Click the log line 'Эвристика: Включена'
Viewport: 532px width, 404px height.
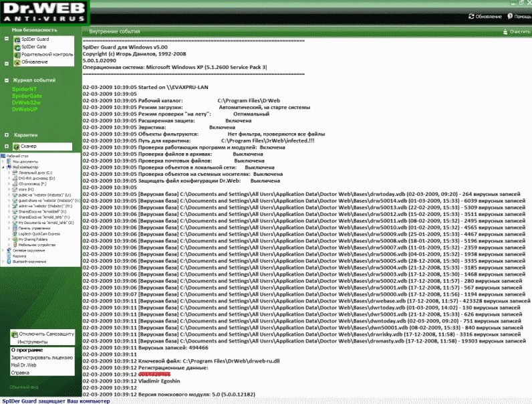(159, 127)
